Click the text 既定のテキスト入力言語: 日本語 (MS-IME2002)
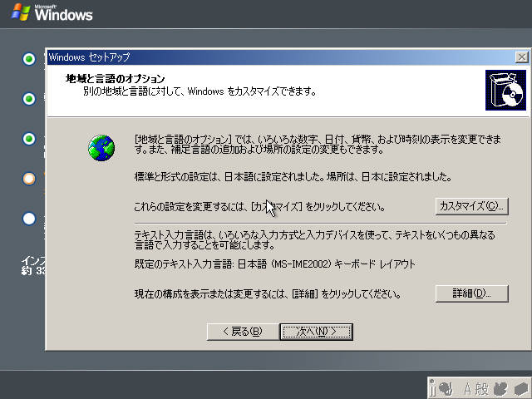The image size is (532, 399). [233, 264]
